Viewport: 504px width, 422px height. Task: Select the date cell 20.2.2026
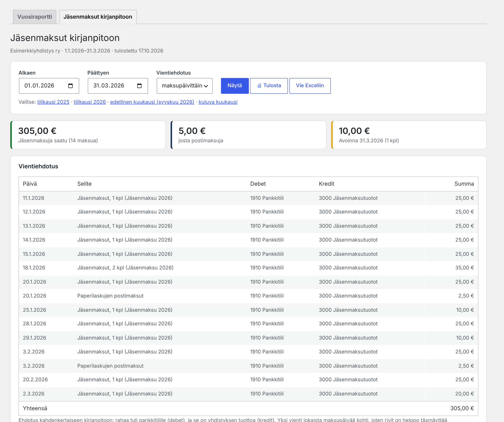35,379
